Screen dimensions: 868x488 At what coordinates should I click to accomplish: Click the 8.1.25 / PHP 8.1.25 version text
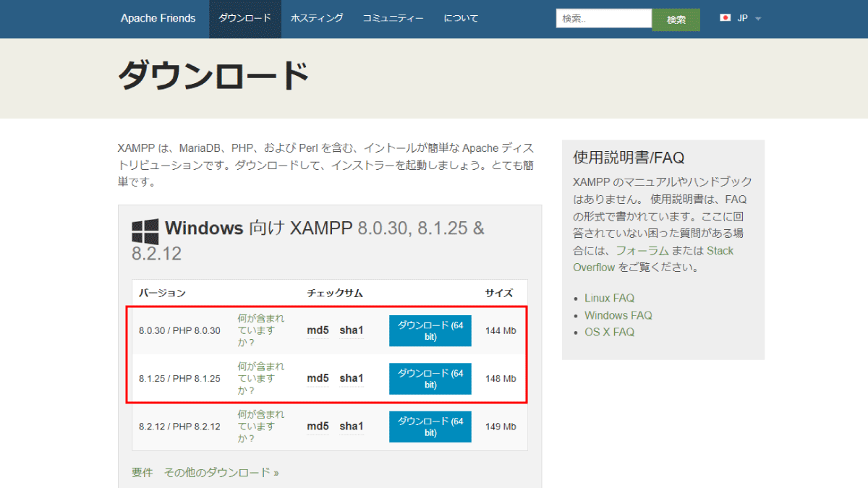coord(179,379)
